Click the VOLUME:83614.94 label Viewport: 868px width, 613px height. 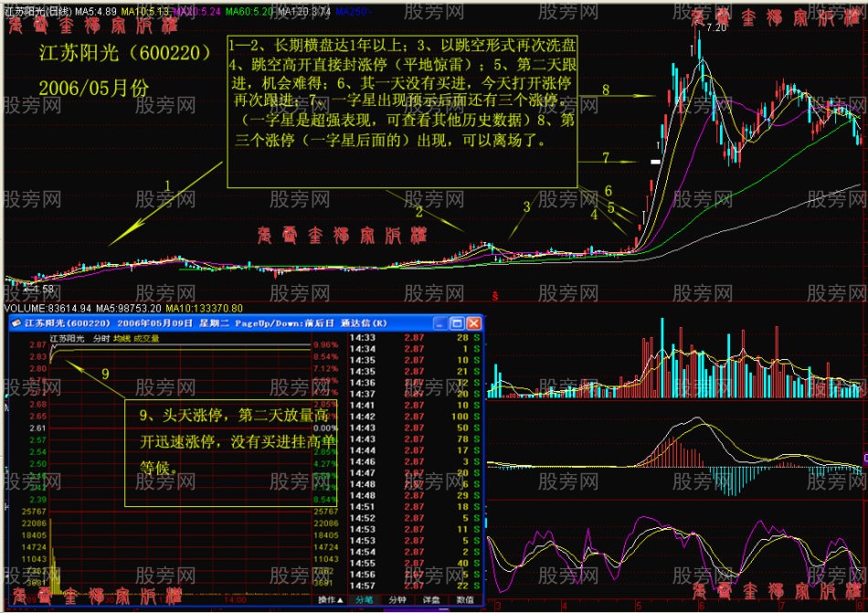point(48,308)
